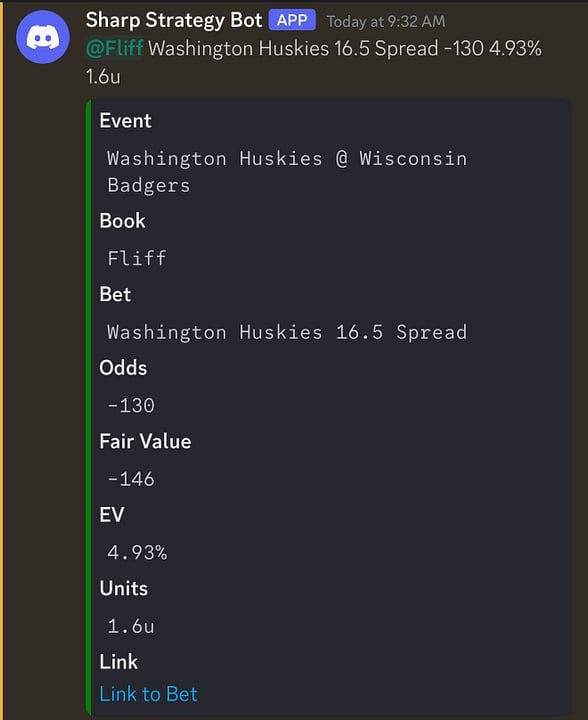Click the 1.6u text below the mention
588x720 pixels.
coord(103,77)
